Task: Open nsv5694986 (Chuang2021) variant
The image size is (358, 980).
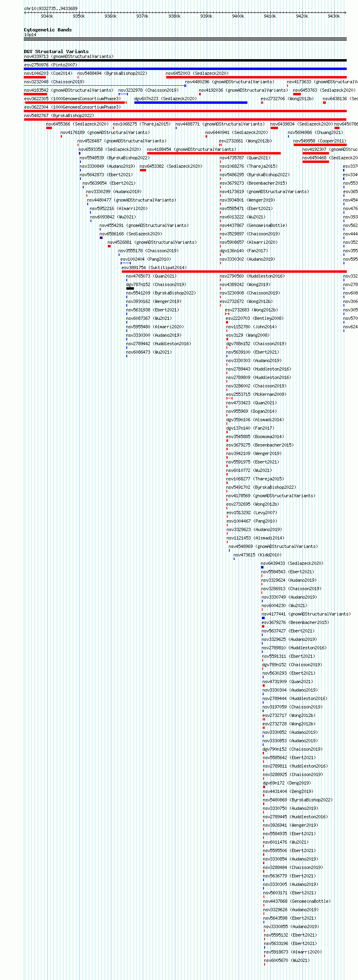Action: [315, 132]
